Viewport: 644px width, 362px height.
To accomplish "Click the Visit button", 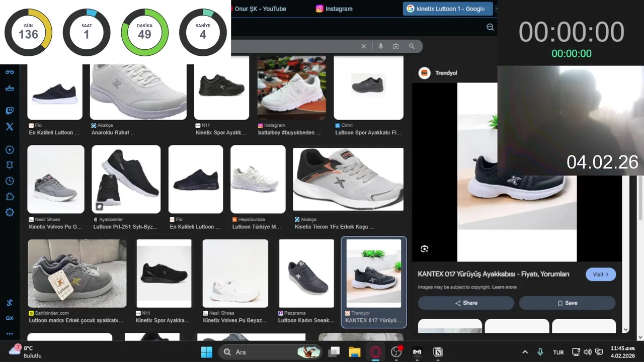I will point(601,275).
